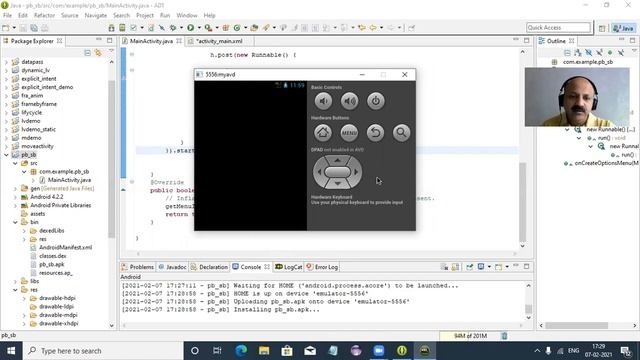Click Outline horizontal scrollbar

point(576,325)
